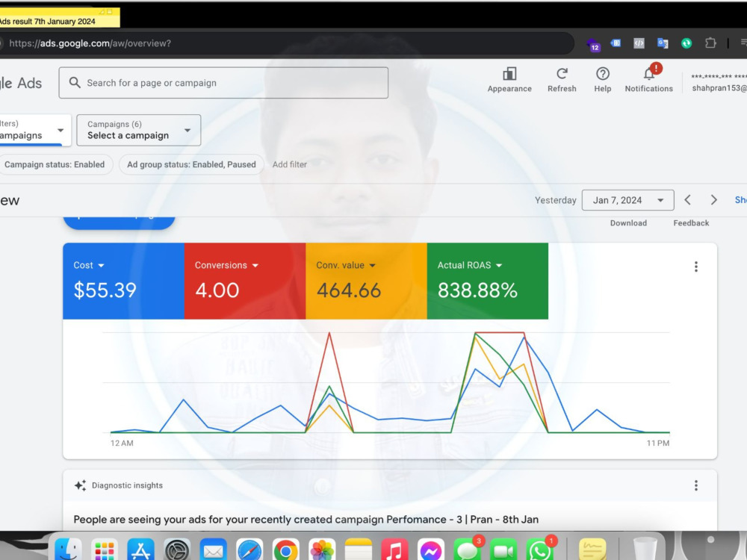Click the Campaign status: Enabled filter chip
The image size is (747, 560).
coord(55,164)
